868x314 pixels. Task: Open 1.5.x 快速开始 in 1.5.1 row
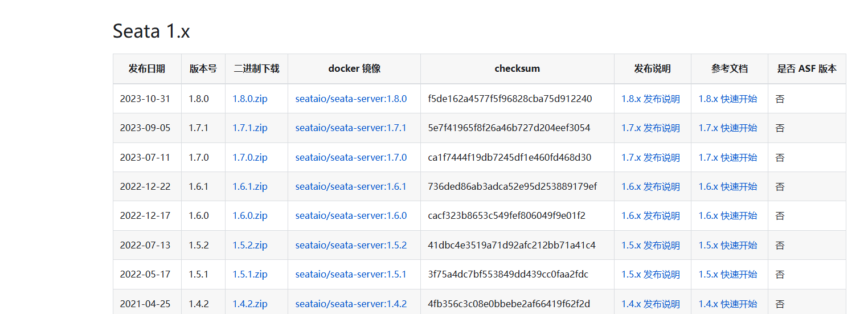coord(727,274)
